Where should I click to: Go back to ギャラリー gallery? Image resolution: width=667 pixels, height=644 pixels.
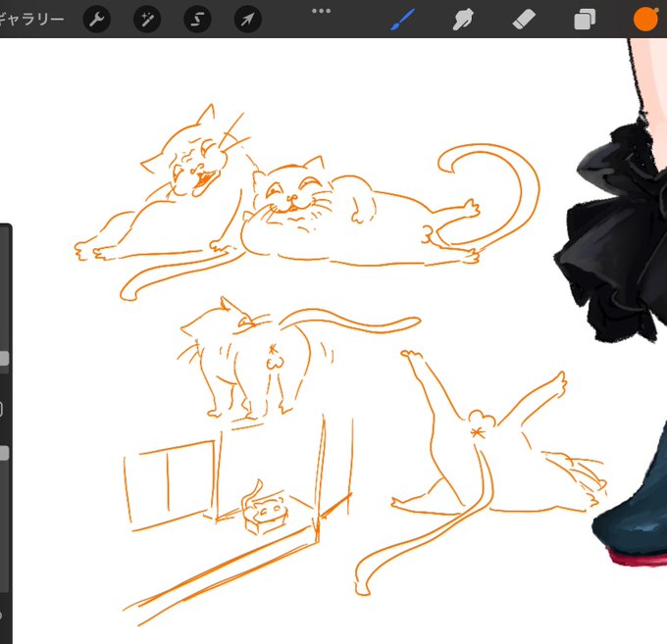(31, 20)
